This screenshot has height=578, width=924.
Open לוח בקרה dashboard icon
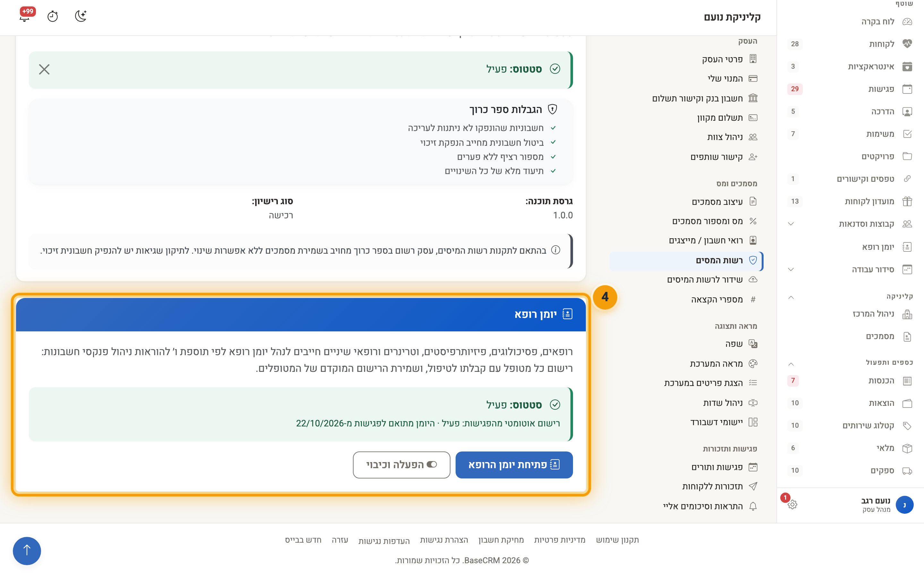tap(907, 22)
